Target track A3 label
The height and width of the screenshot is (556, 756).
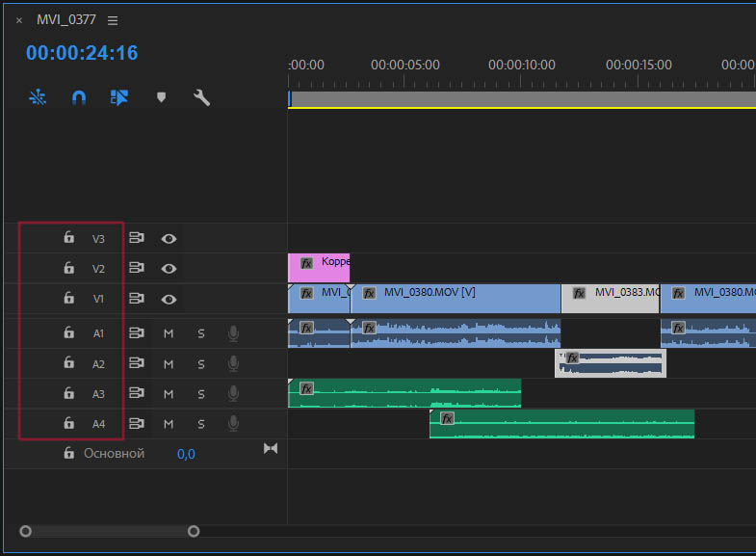coord(98,394)
